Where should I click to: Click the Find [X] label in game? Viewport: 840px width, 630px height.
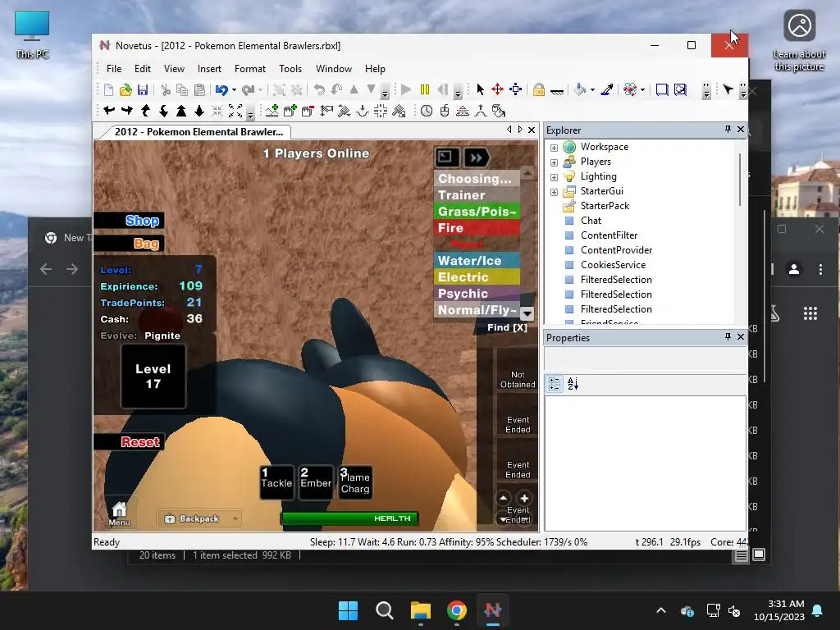click(x=507, y=327)
